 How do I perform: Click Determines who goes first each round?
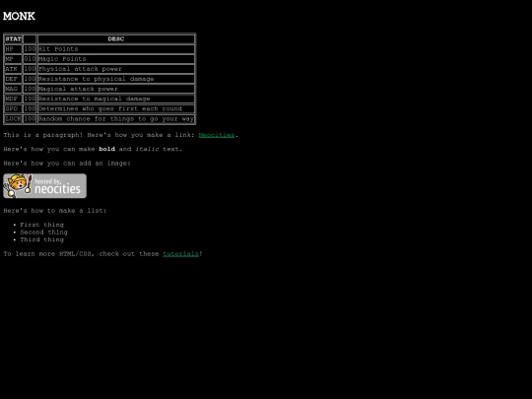pos(116,109)
